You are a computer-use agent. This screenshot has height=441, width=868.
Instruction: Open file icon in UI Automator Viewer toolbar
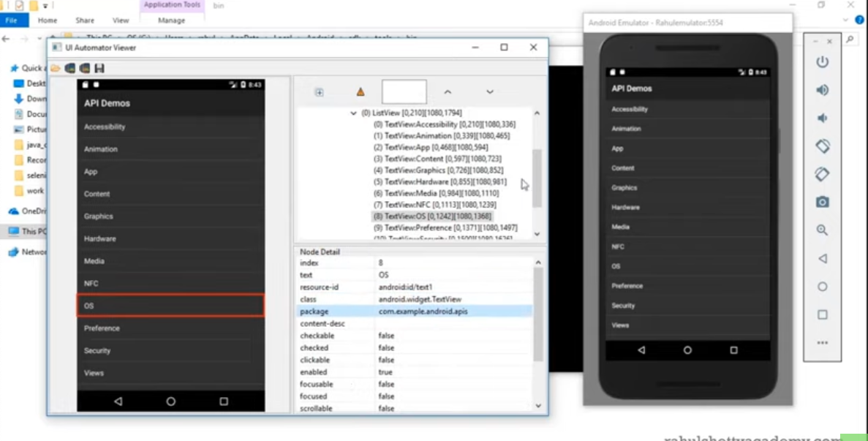click(x=56, y=68)
